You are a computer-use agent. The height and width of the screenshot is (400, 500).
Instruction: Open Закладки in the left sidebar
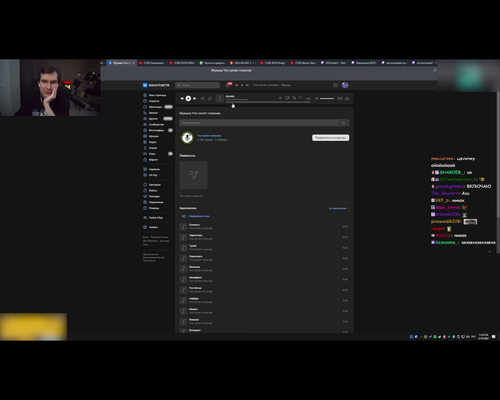[x=152, y=185]
